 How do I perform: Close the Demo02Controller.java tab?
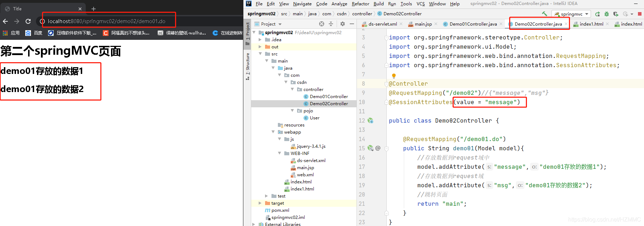pyautogui.click(x=566, y=24)
